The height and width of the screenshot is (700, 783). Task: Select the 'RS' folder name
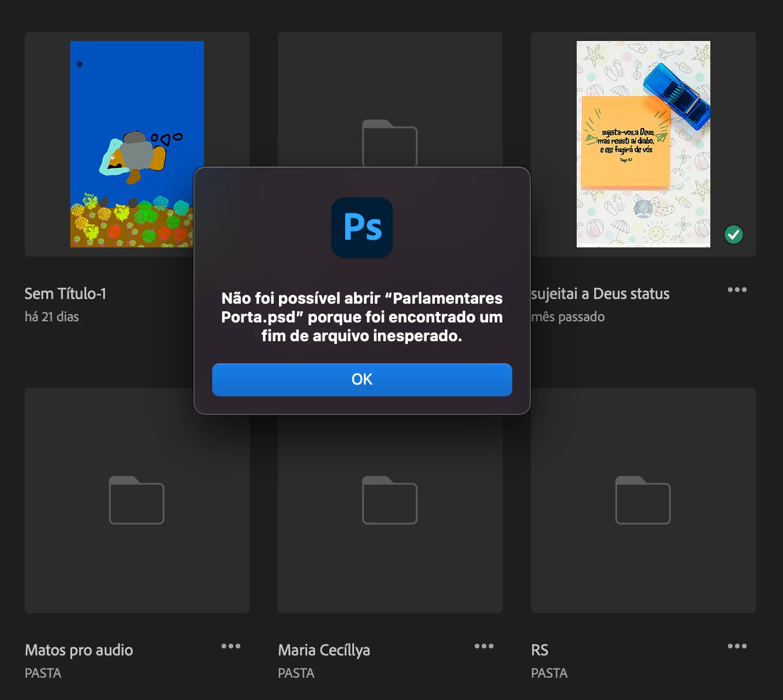[539, 650]
